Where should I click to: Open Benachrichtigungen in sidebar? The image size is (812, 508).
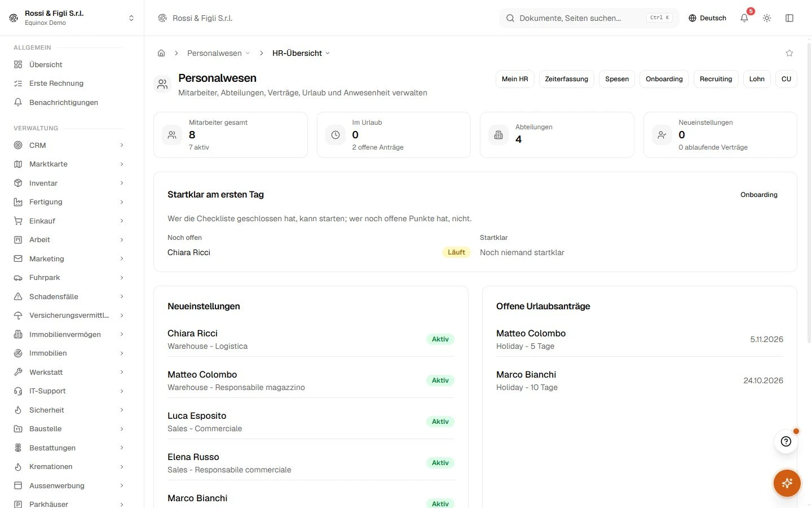[x=69, y=102]
